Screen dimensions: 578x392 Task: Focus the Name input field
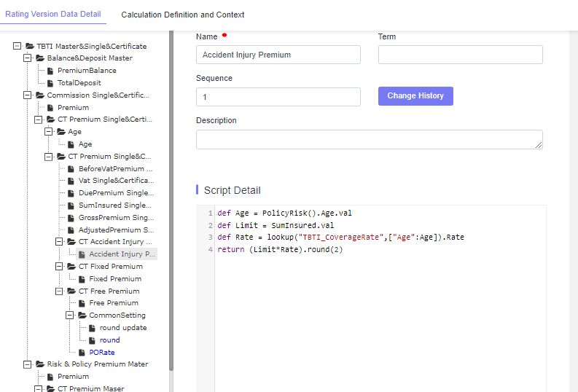278,55
